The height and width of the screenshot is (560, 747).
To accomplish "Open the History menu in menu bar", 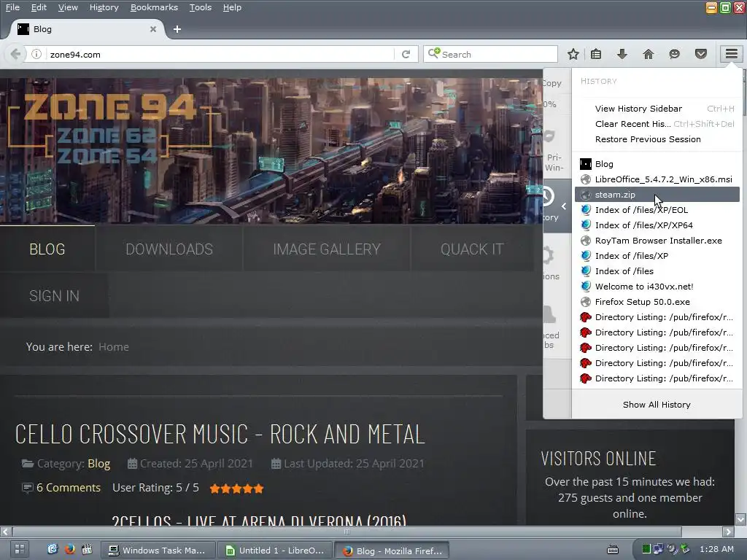I will click(104, 7).
